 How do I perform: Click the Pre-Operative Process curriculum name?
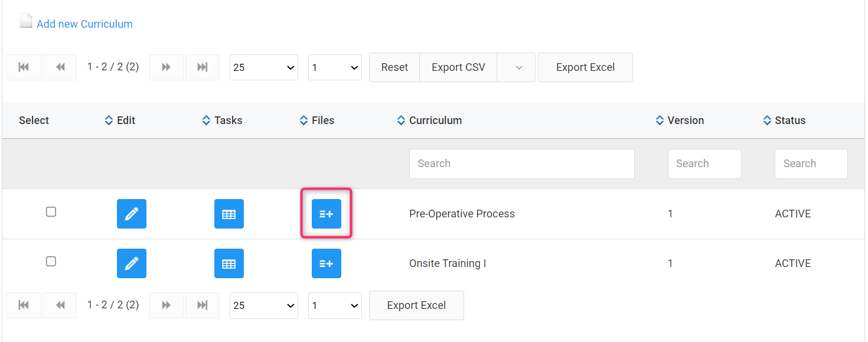coord(462,214)
